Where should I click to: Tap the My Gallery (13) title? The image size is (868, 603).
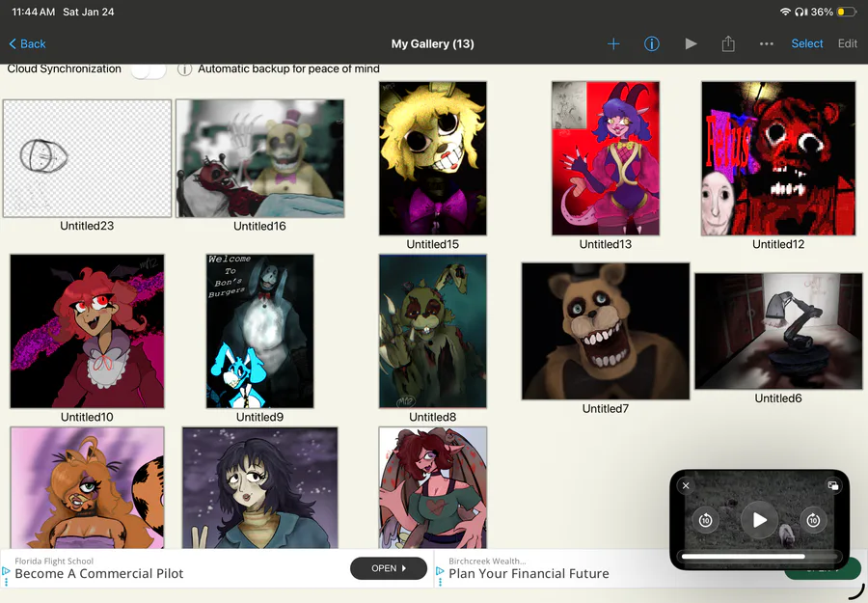(x=433, y=43)
